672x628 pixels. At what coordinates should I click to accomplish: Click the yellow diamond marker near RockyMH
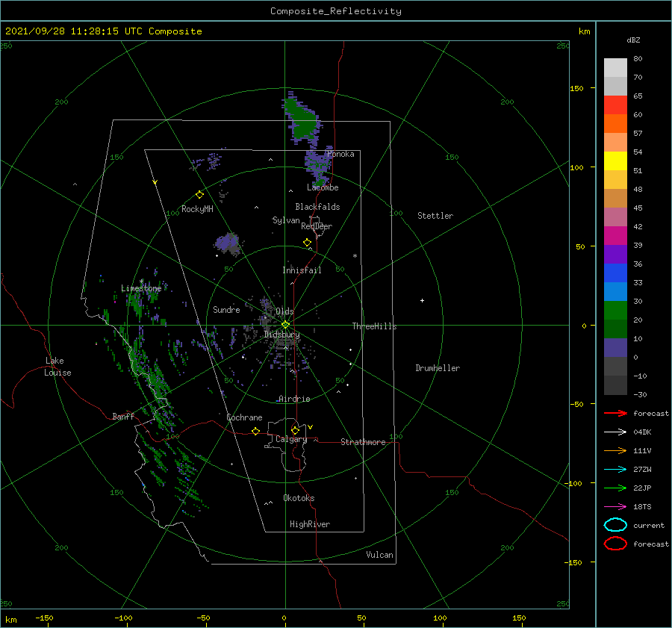(199, 195)
